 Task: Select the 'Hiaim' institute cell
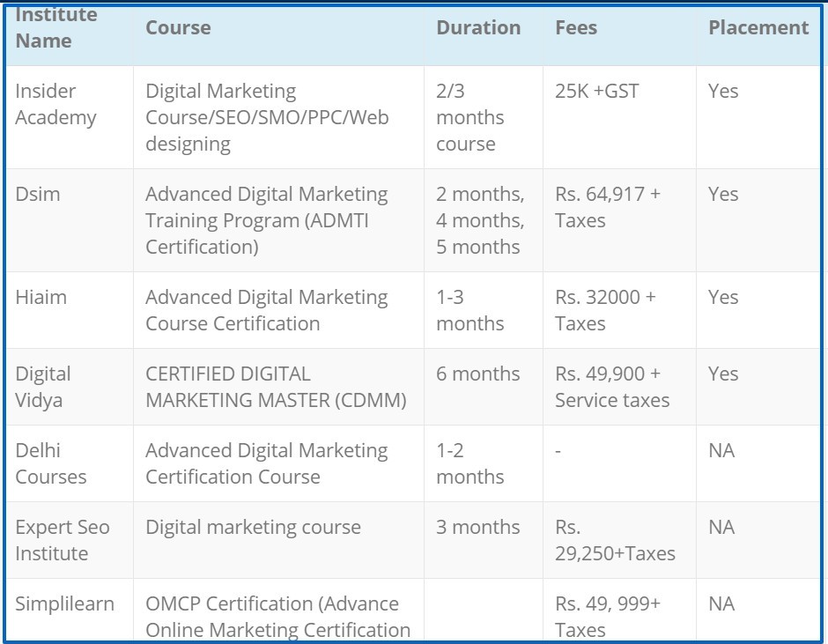coord(70,310)
